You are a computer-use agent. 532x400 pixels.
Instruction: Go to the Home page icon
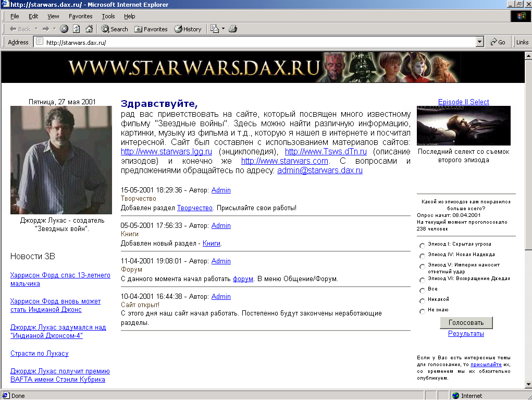pos(89,29)
